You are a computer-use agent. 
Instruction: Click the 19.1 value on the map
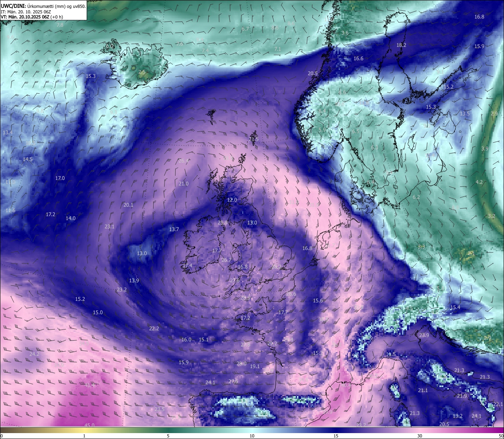coord(255,366)
